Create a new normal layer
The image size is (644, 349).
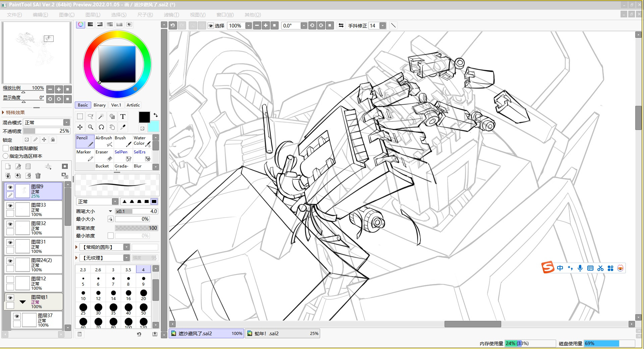(8, 166)
